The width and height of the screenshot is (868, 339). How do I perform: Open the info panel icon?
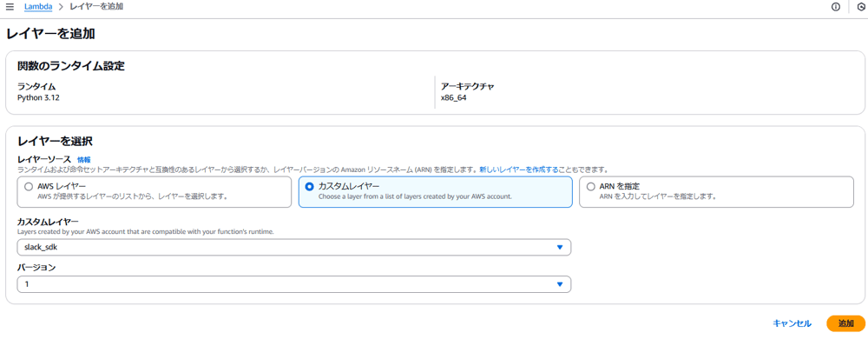(x=836, y=7)
